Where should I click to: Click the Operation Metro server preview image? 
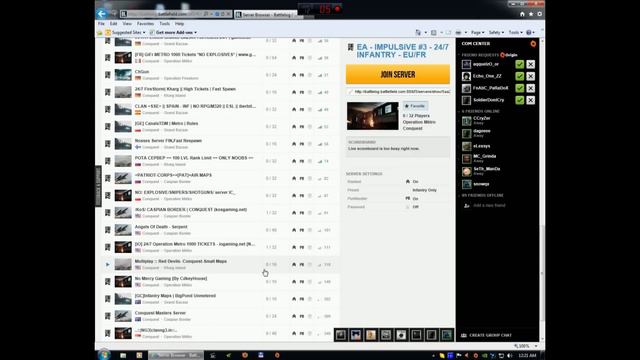372,116
